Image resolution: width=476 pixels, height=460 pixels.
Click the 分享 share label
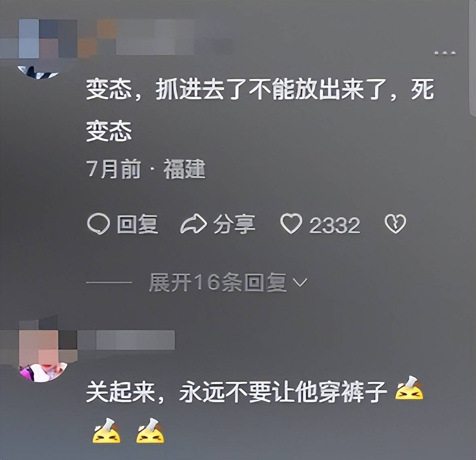(234, 224)
